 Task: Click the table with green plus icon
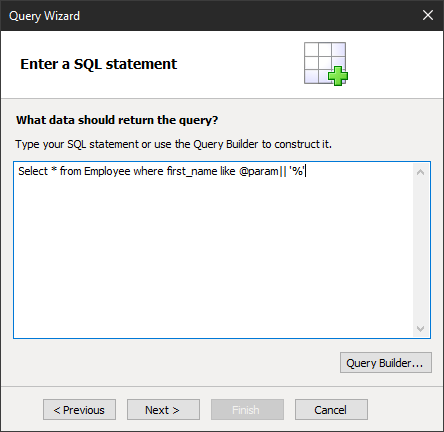(326, 64)
